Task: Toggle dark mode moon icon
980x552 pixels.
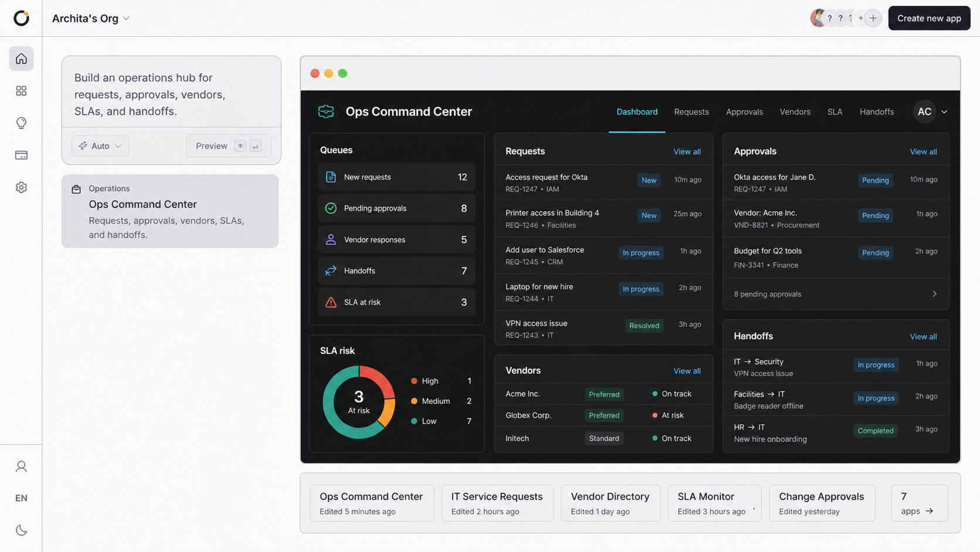Action: tap(21, 530)
